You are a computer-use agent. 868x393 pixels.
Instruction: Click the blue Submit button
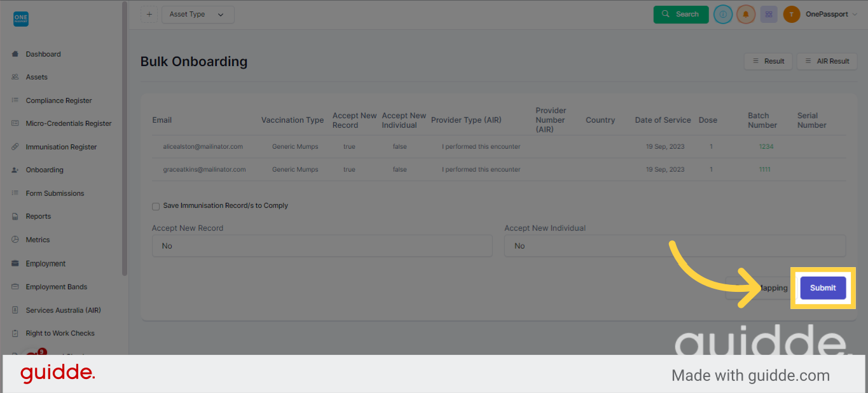coord(823,288)
